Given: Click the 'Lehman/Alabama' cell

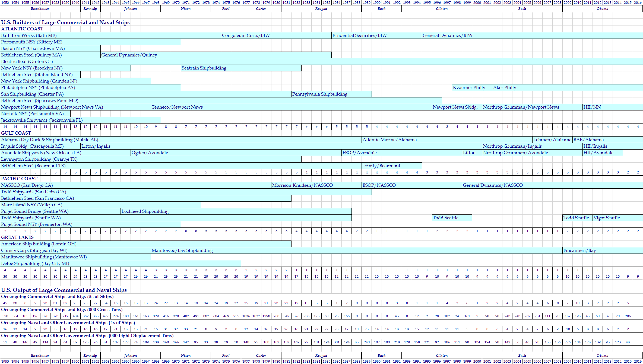Looking at the screenshot, I should [552, 140].
